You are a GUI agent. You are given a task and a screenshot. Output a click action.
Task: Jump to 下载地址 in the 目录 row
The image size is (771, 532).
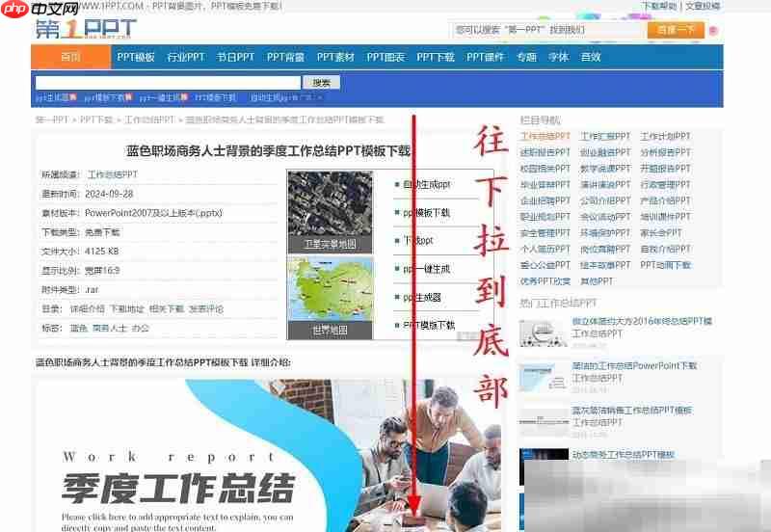127,308
